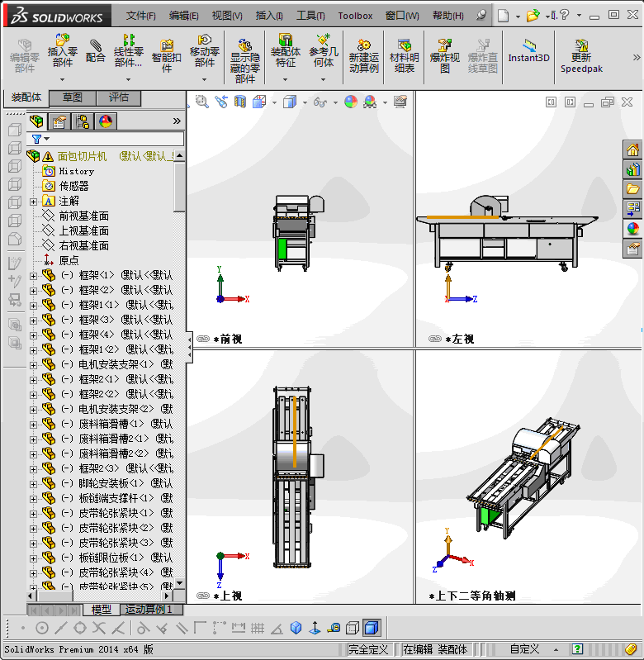Switch to the 评估 tab
644x660 pixels.
119,97
